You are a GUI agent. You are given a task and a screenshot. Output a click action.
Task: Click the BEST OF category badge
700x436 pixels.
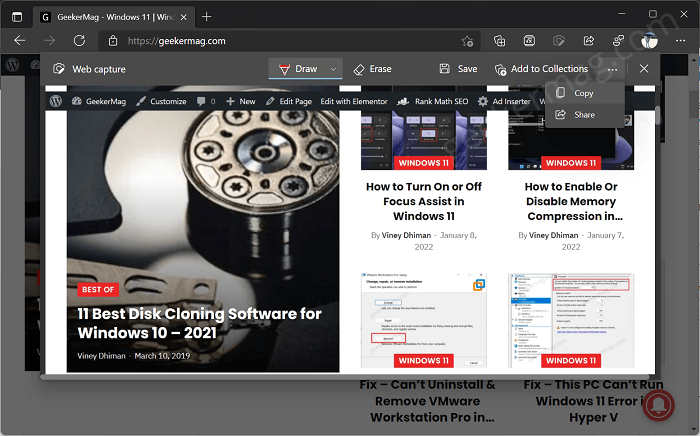point(98,290)
